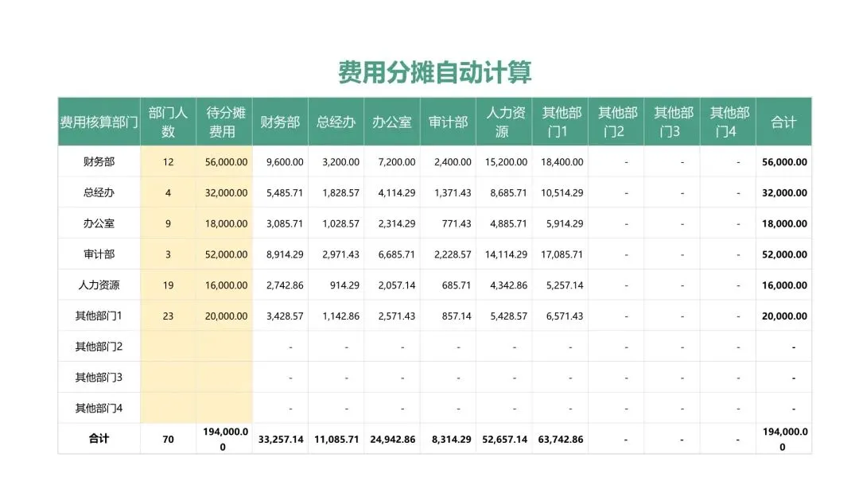
Task: Click the title 费用分摊自动计算
Action: pos(434,72)
